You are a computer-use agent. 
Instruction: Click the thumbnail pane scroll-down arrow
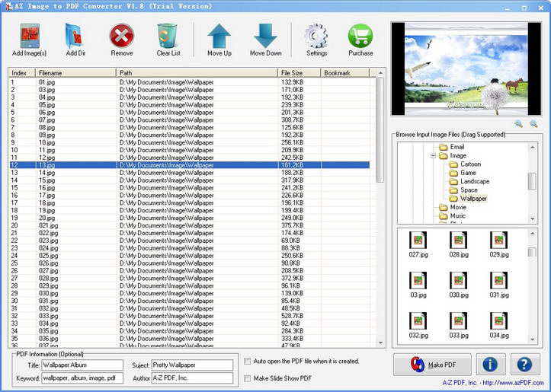[533, 339]
